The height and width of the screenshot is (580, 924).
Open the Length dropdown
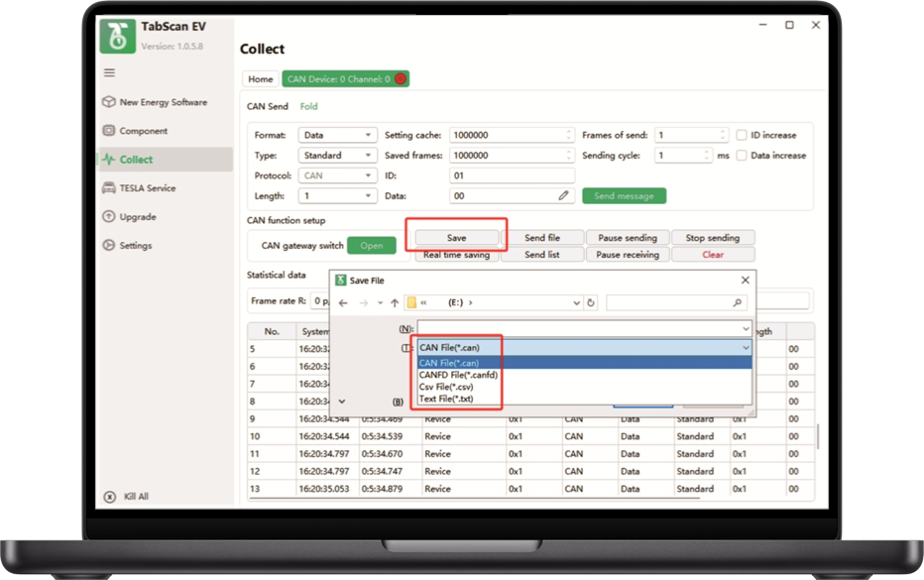pos(338,195)
